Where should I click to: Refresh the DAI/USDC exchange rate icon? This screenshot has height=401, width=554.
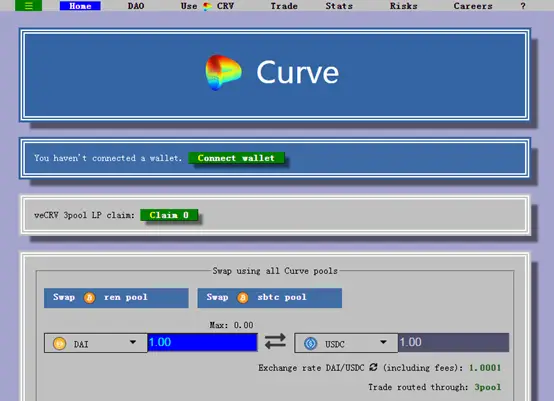click(373, 367)
